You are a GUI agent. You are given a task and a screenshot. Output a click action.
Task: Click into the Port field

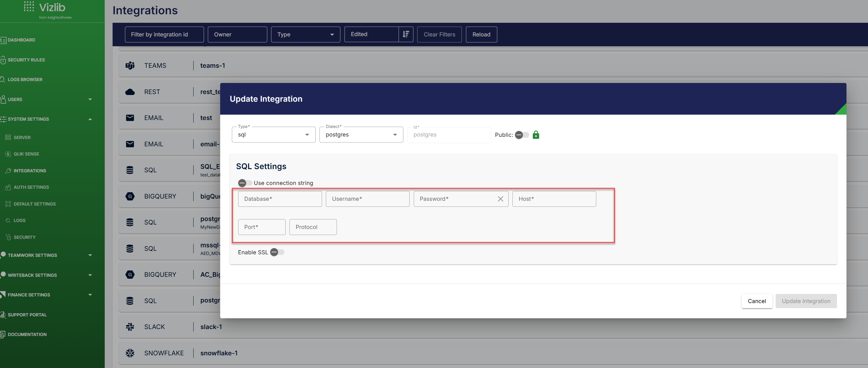262,227
